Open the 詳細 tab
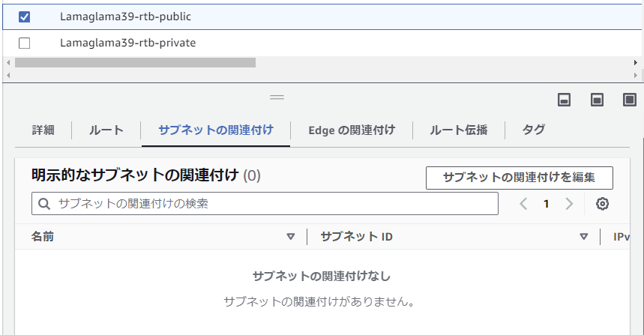Image resolution: width=644 pixels, height=335 pixels. 43,130
